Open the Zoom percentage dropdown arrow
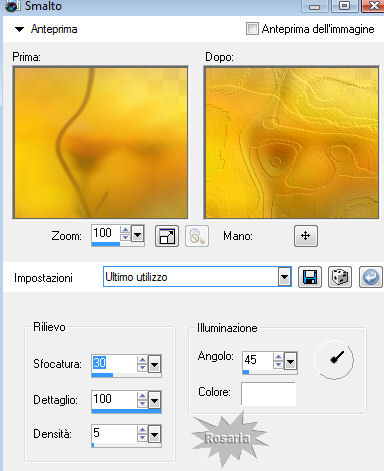This screenshot has height=471, width=384. tap(138, 233)
